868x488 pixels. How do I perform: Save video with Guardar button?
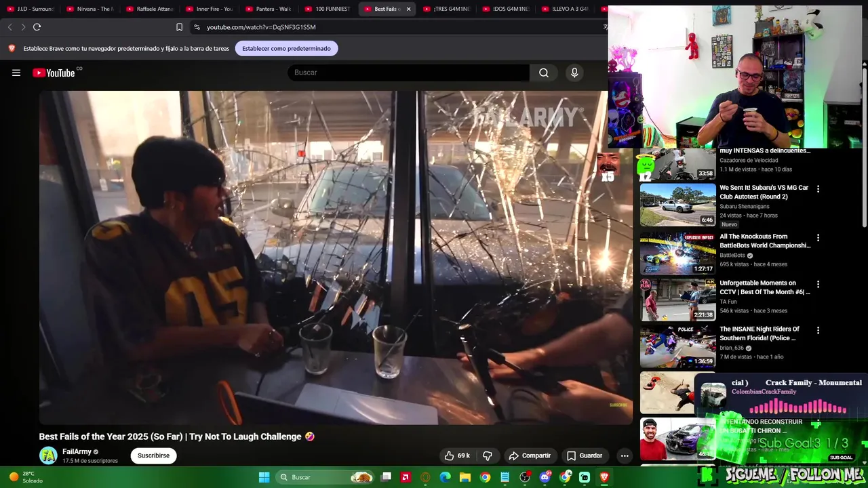585,455
